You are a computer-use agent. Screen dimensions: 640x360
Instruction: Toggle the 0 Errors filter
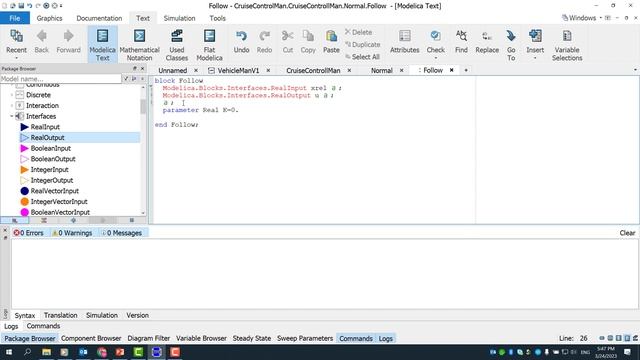[x=28, y=233]
